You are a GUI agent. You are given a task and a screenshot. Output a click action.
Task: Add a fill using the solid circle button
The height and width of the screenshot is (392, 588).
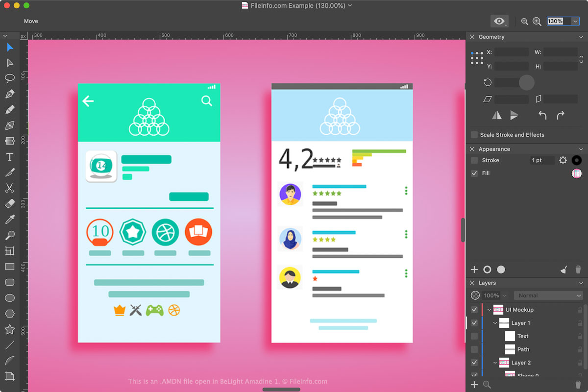(x=501, y=269)
